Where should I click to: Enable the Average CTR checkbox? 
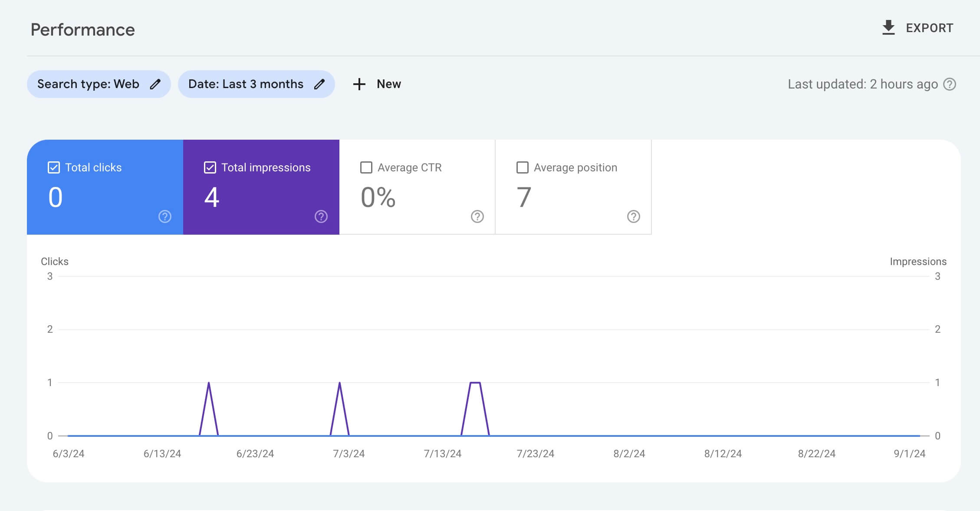364,168
